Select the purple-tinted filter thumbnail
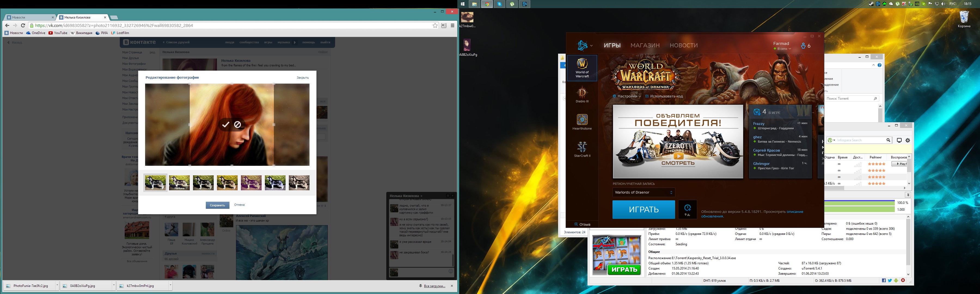The height and width of the screenshot is (294, 980). pos(251,183)
